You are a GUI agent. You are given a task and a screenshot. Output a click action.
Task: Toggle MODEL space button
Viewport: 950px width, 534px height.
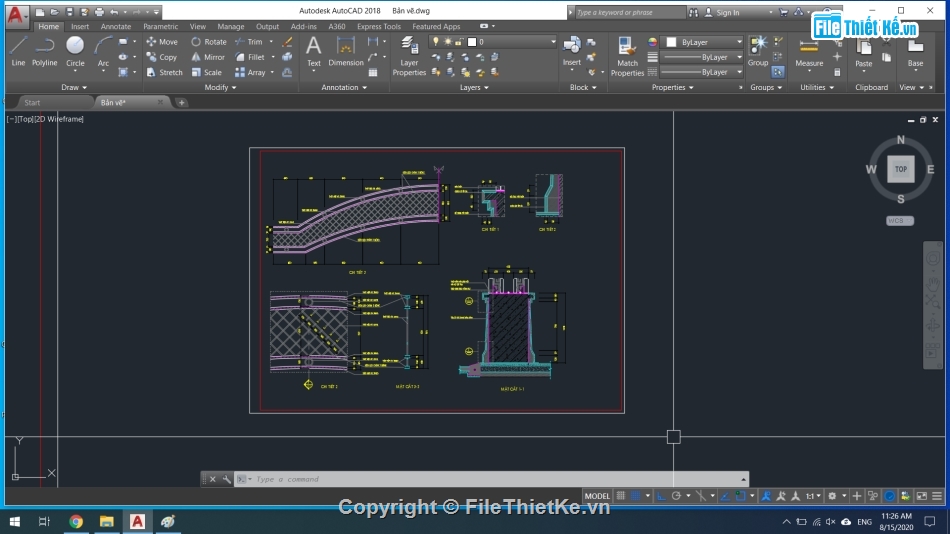click(x=597, y=496)
